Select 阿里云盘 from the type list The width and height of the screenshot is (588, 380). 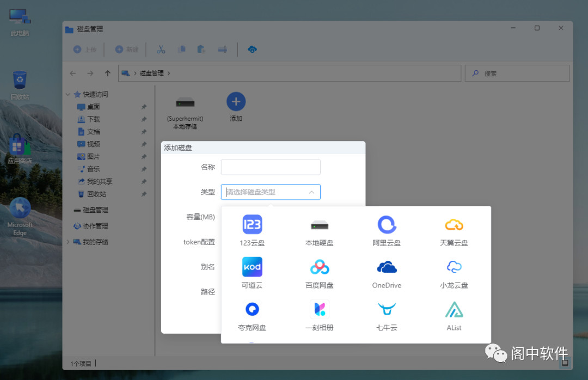point(387,231)
